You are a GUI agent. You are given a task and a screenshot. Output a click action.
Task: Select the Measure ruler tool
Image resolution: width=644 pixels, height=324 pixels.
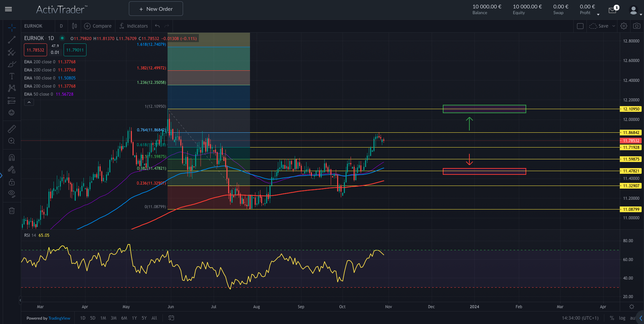(x=12, y=129)
